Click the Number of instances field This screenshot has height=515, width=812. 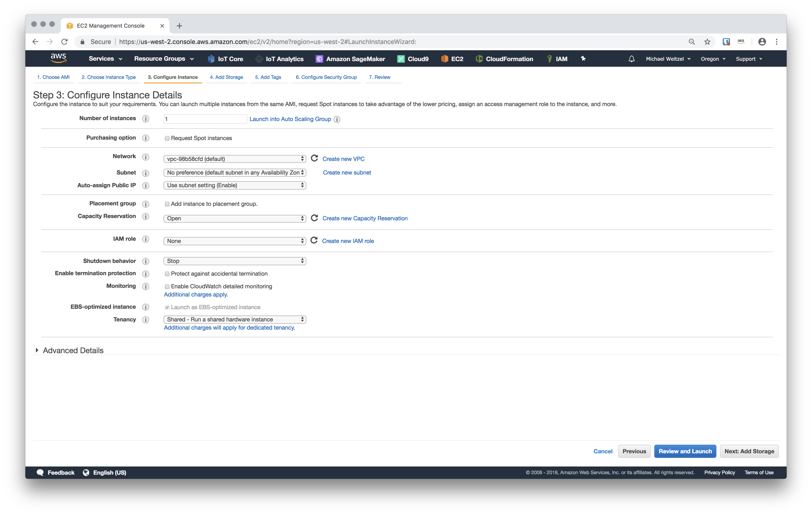(x=205, y=119)
